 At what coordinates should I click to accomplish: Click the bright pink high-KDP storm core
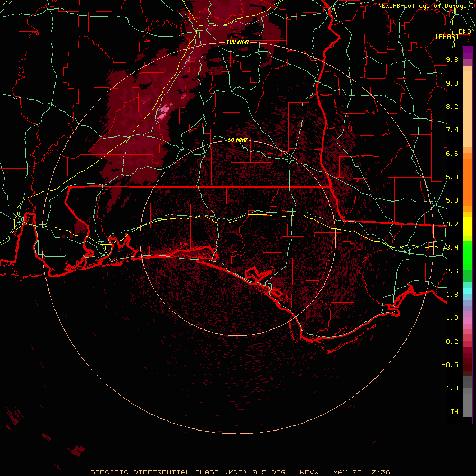[x=164, y=112]
